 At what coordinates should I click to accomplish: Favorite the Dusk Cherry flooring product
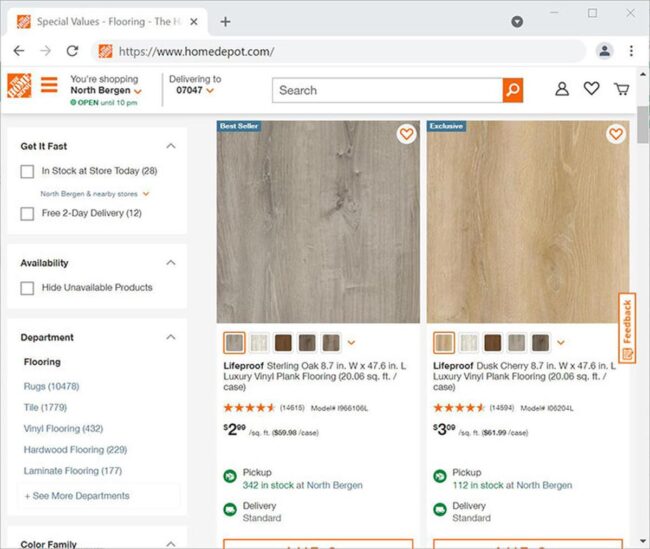pos(616,134)
